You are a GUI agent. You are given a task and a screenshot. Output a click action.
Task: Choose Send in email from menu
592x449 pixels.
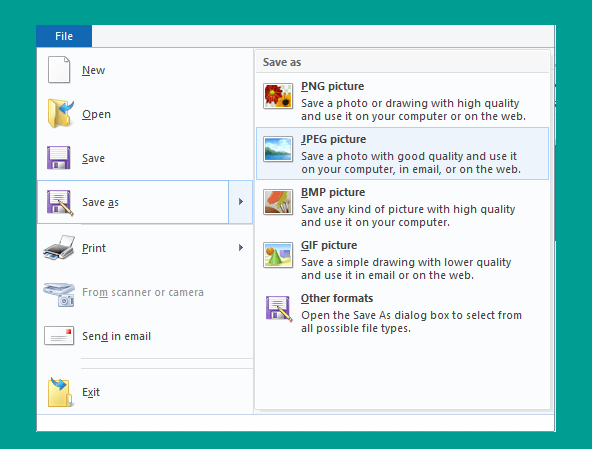point(116,336)
